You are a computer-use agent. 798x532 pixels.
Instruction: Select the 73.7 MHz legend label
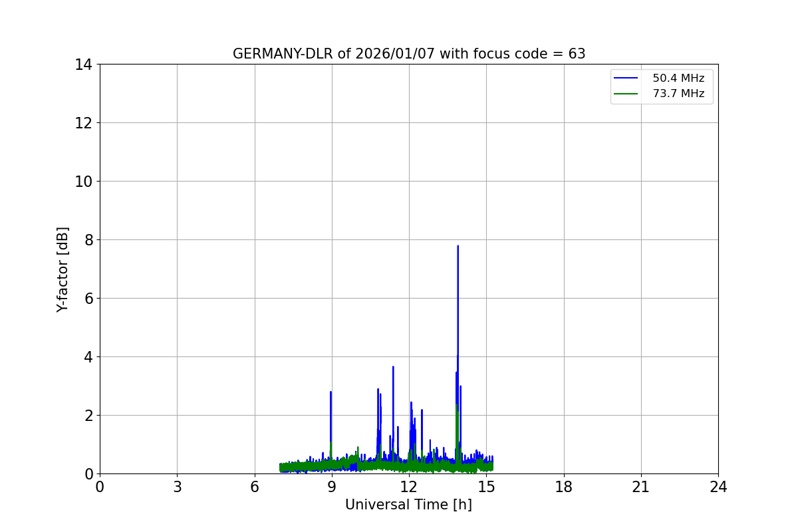(x=678, y=94)
